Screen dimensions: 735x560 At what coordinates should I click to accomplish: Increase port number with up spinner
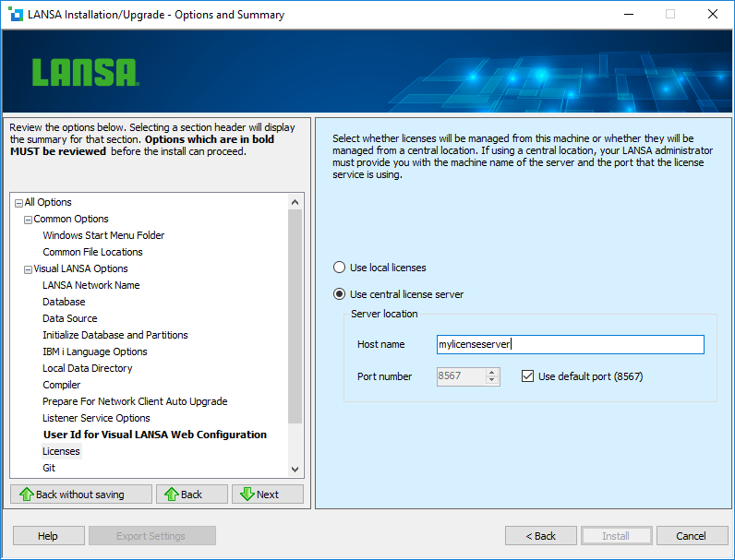click(492, 373)
